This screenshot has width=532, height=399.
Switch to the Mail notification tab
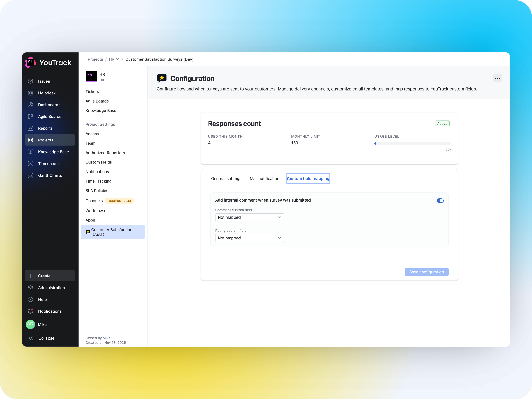point(265,178)
